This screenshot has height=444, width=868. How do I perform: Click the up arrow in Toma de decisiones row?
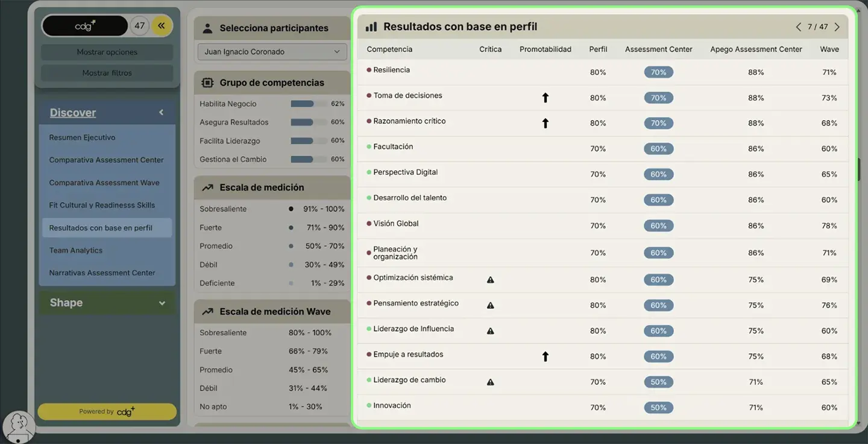[x=546, y=98]
